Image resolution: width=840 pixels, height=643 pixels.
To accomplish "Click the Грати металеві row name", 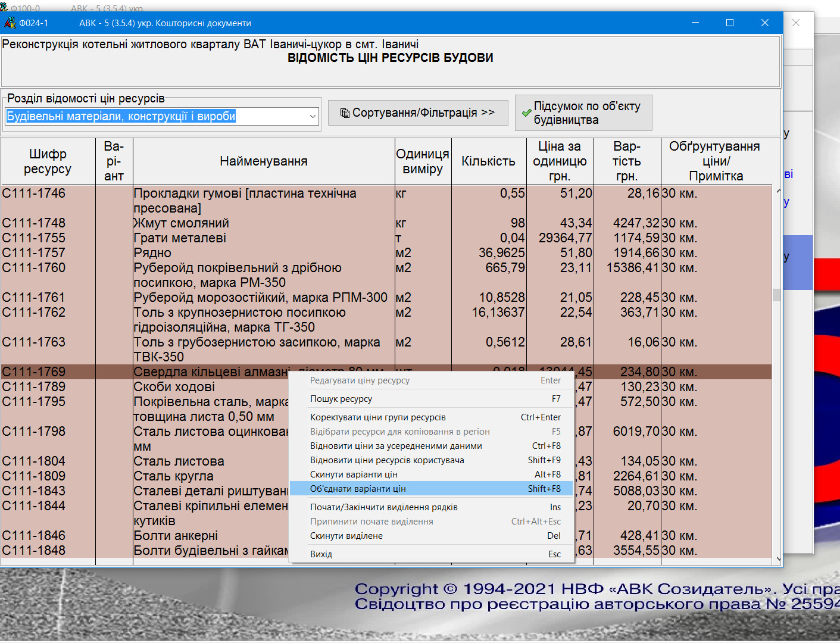I will click(x=180, y=238).
